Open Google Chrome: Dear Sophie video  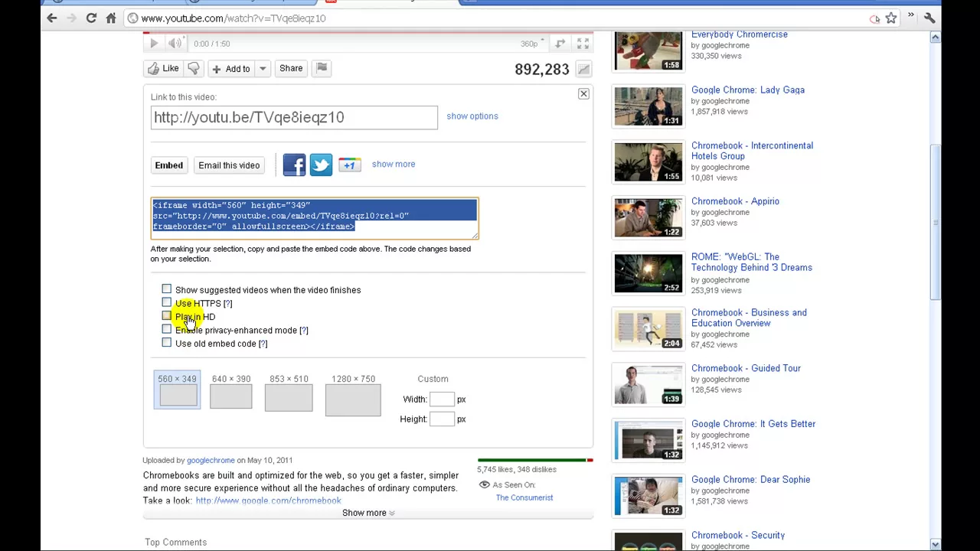(750, 480)
